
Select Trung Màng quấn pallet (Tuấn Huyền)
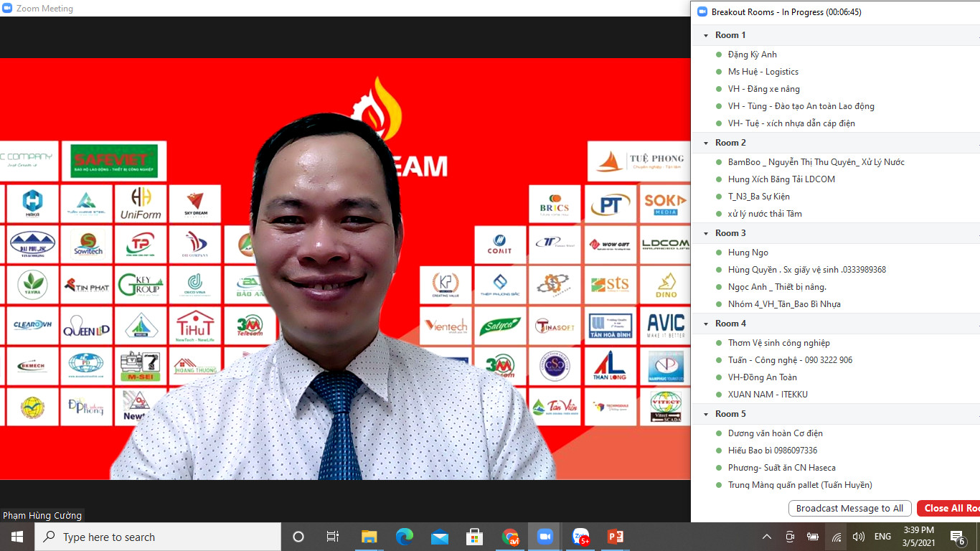pyautogui.click(x=800, y=485)
